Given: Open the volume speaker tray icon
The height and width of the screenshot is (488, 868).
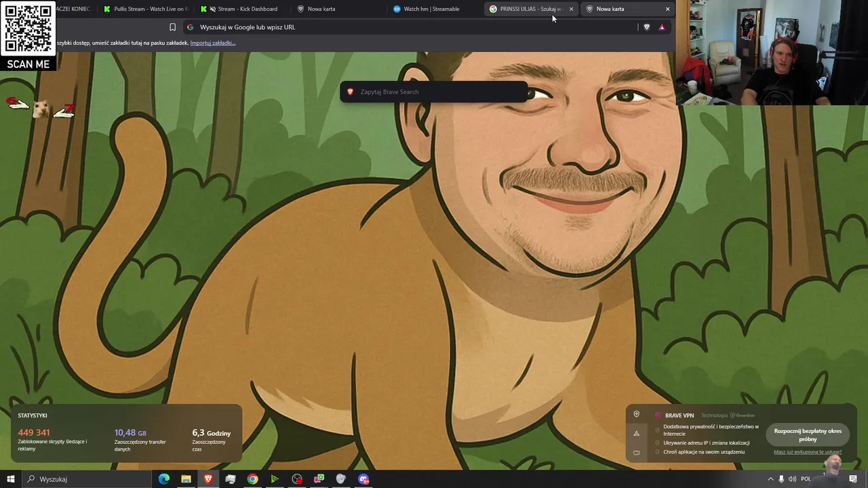Looking at the screenshot, I should point(792,479).
